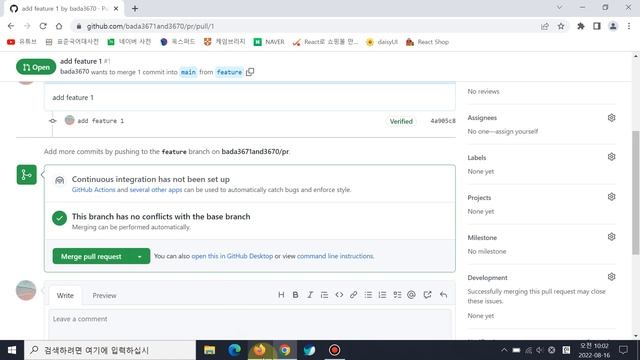Open the Chrome profile avatar
640x360 pixels.
tap(613, 26)
